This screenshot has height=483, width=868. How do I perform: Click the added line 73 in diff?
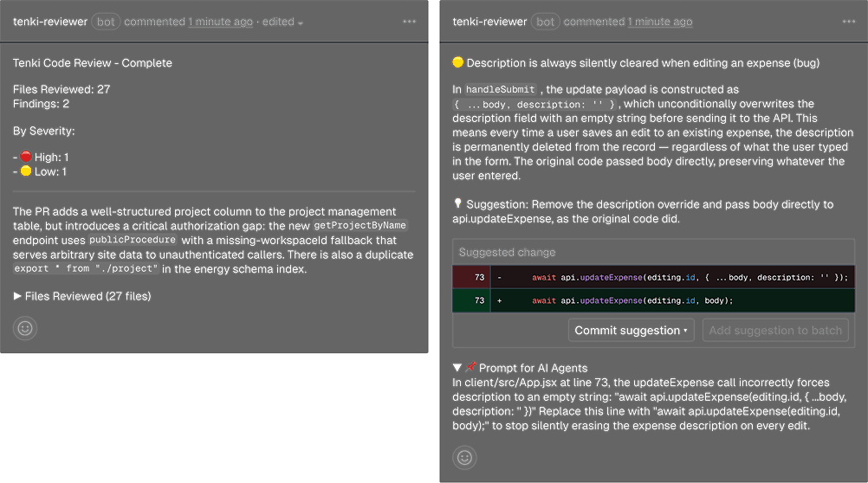coord(653,300)
